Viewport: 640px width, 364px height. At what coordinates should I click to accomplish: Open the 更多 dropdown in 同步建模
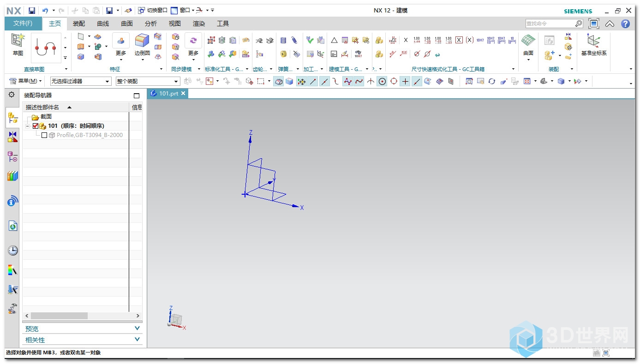[x=193, y=47]
